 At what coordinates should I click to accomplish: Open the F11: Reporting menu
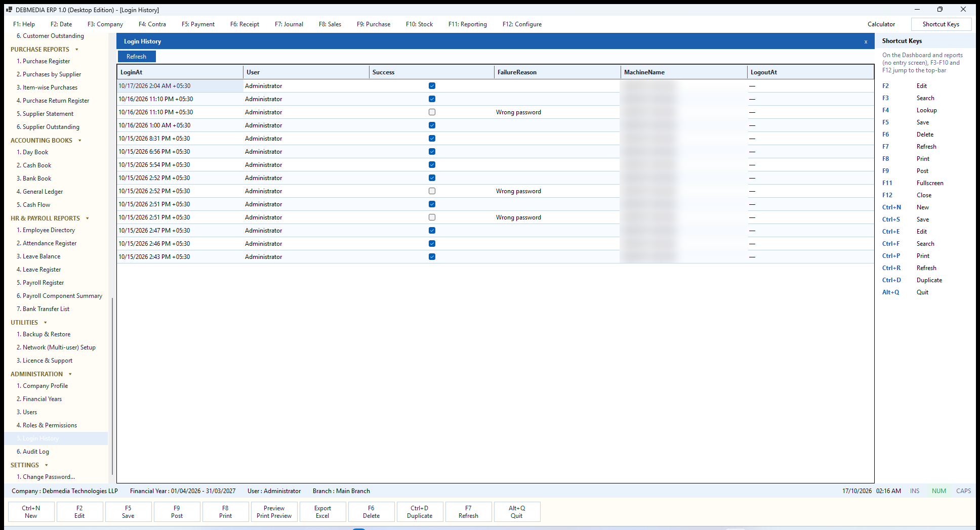[x=468, y=24]
